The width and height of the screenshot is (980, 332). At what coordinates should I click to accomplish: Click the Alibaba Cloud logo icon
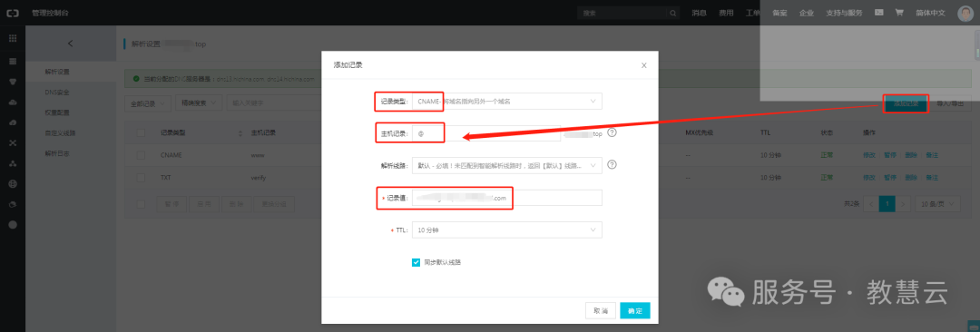click(x=13, y=13)
